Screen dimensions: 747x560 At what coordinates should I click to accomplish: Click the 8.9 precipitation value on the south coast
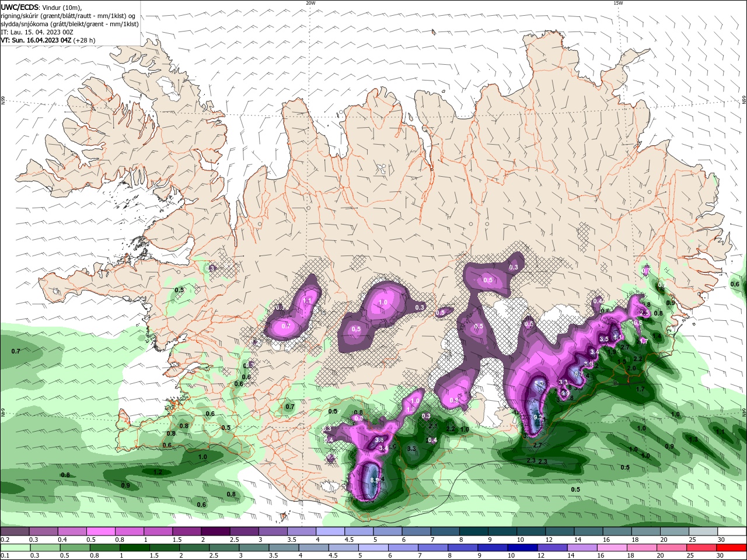pyautogui.click(x=375, y=480)
